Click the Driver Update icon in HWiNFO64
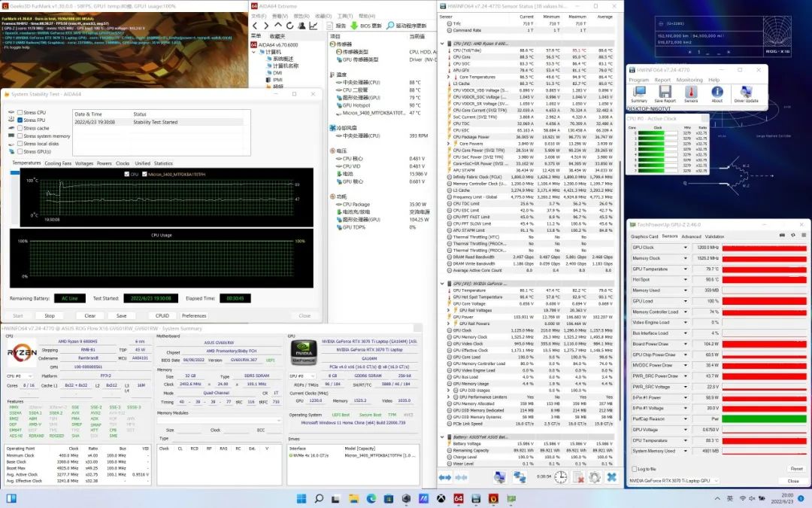Screen dimensions: 812x508 click(745, 92)
